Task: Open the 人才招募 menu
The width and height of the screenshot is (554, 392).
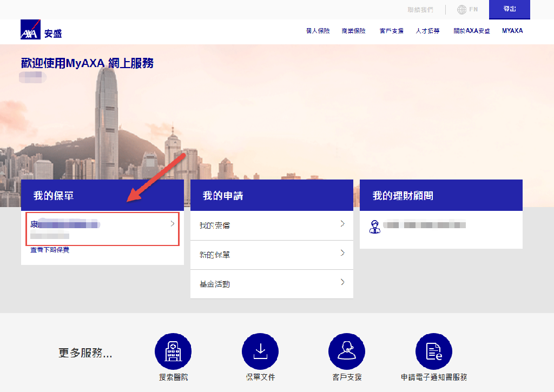Action: point(427,31)
